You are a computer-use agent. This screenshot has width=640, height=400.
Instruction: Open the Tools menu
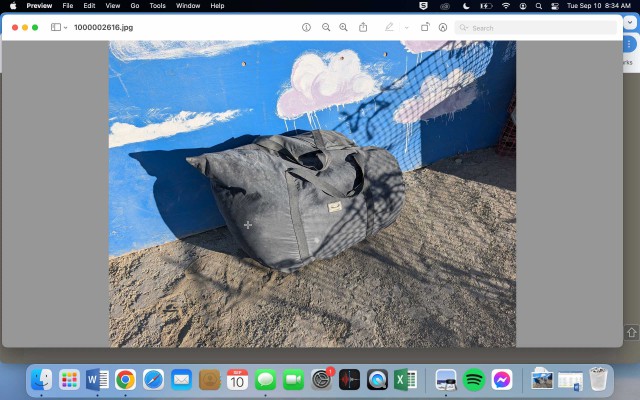[158, 6]
